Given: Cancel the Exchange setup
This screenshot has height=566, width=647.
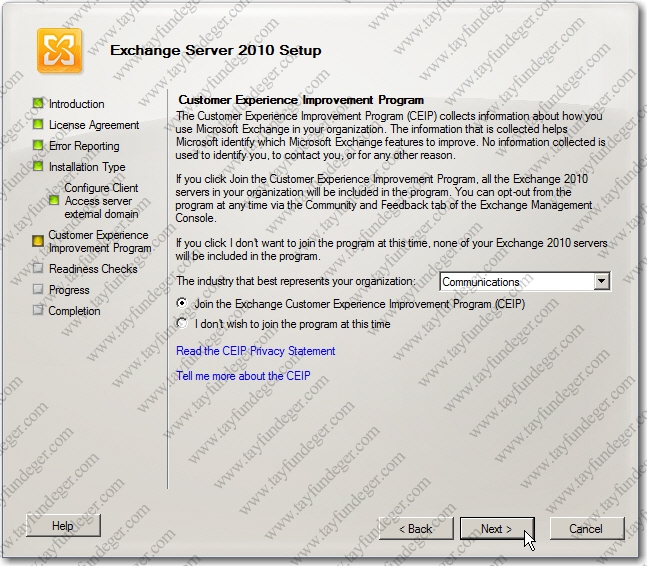Looking at the screenshot, I should (x=586, y=528).
